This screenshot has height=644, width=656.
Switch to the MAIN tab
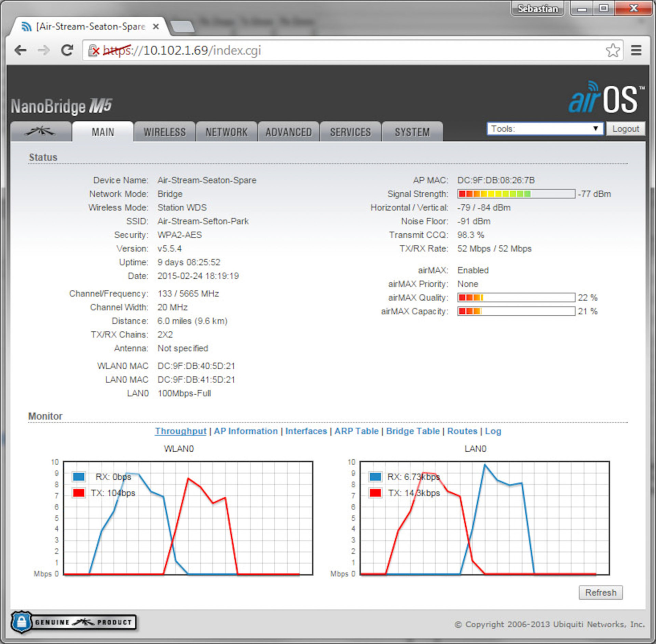[x=103, y=132]
